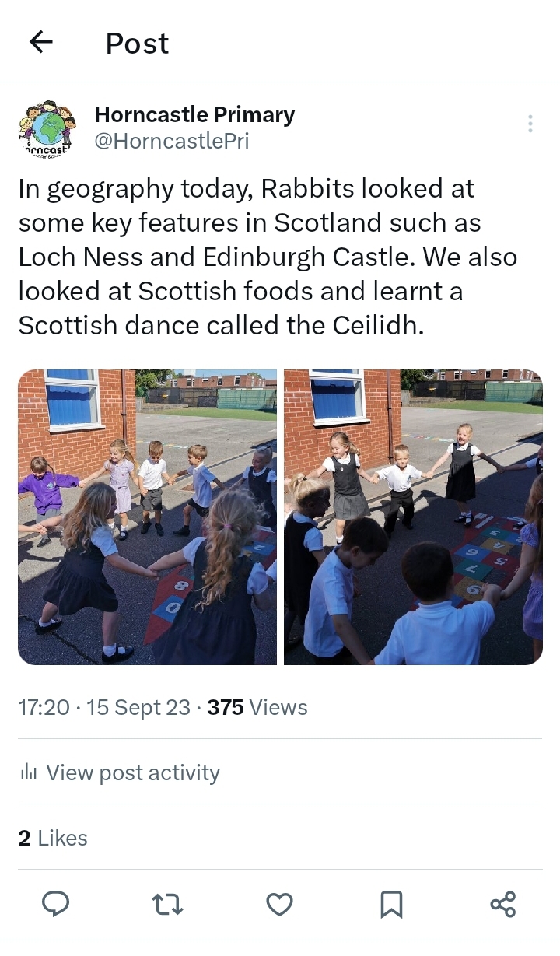
Task: Tap the word Likes beside the count
Action: click(x=62, y=838)
